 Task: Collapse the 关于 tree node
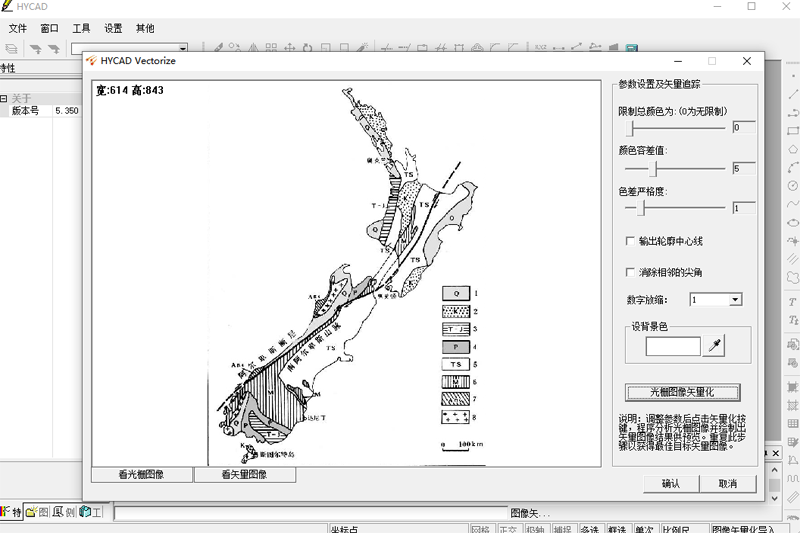pos(4,98)
